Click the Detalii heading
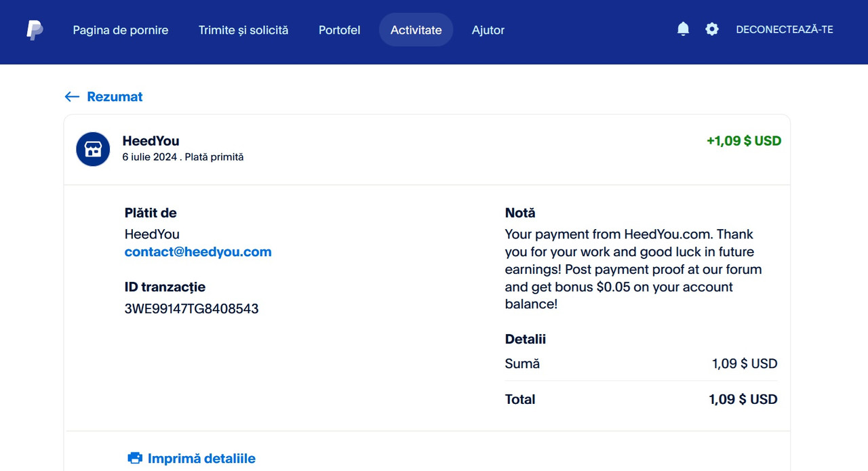This screenshot has height=471, width=868. (526, 339)
